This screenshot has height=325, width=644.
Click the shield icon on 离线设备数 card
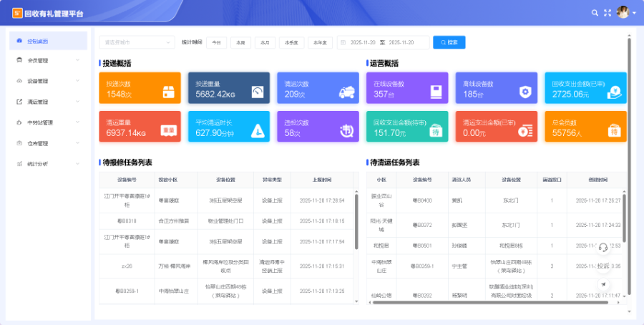tap(525, 92)
